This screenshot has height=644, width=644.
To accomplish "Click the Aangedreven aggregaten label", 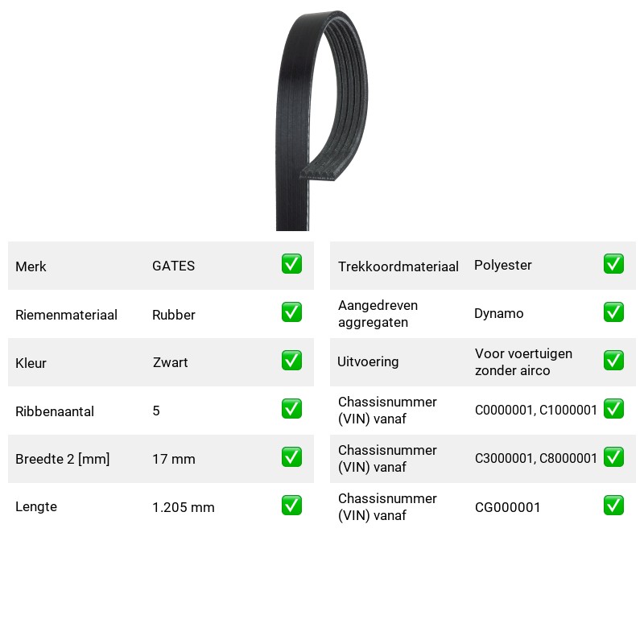I will 378,314.
